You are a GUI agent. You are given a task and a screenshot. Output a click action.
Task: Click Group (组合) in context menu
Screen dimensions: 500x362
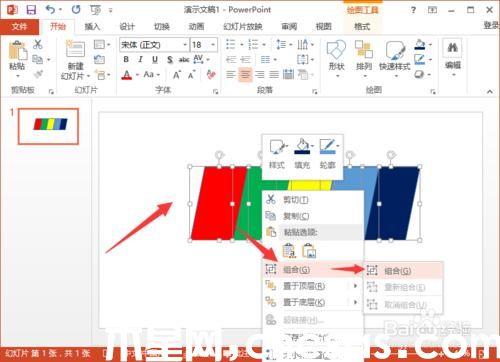313,269
